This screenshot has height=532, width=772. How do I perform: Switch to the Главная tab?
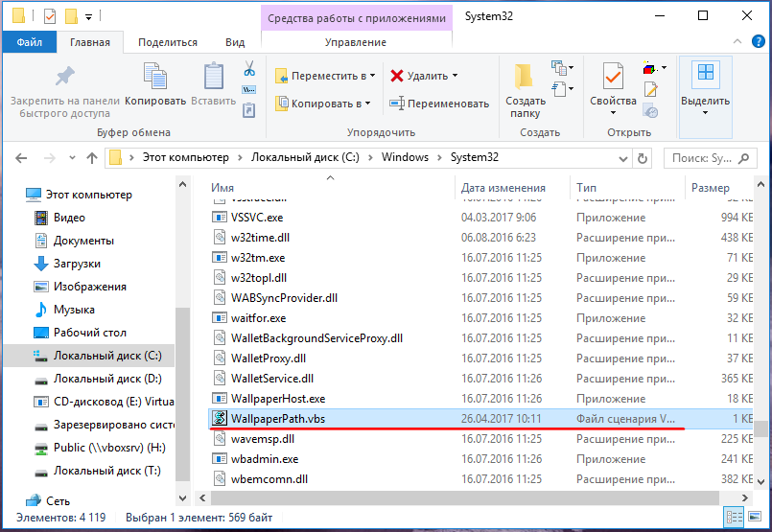point(90,42)
